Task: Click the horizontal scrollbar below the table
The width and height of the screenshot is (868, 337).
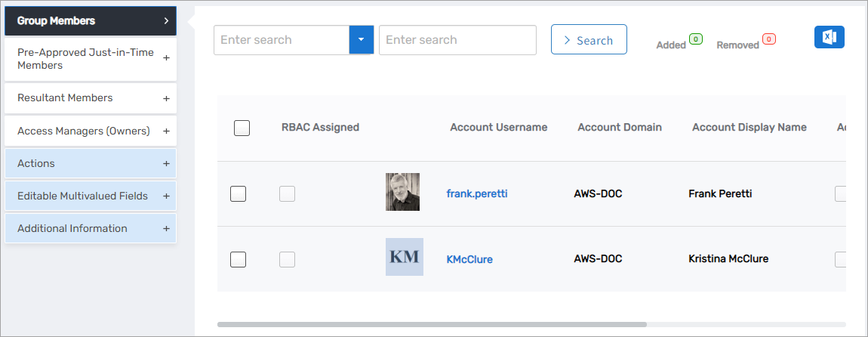Action: click(x=432, y=324)
